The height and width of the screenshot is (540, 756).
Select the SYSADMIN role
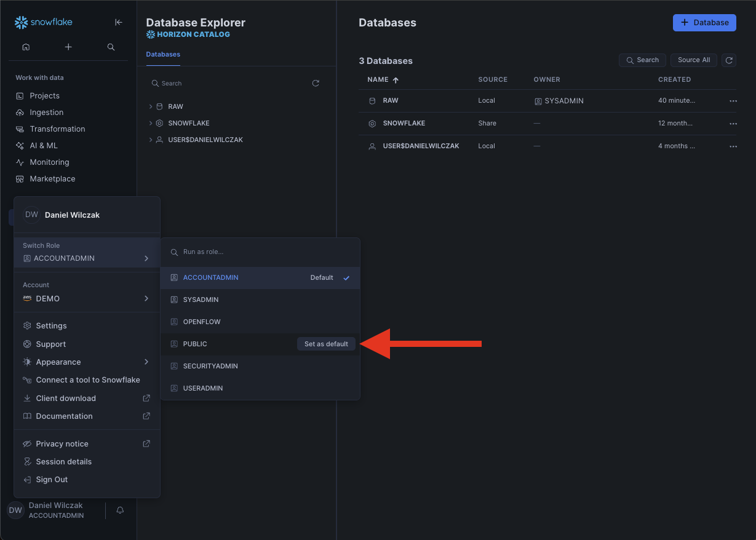[201, 300]
